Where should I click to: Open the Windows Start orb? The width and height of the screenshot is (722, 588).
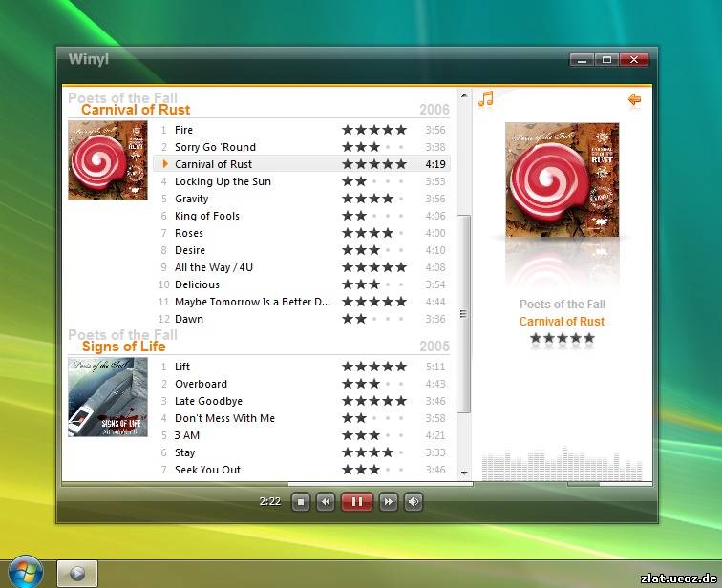pos(26,573)
